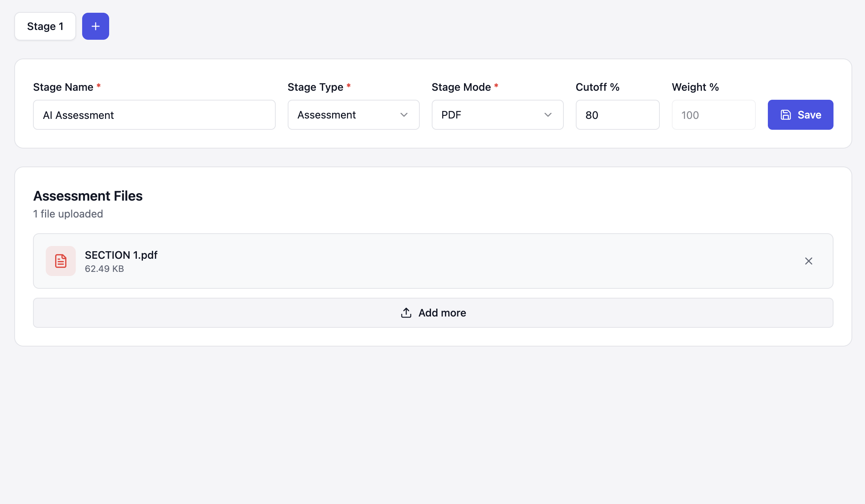Click the upload icon inside Add more

[x=406, y=312]
